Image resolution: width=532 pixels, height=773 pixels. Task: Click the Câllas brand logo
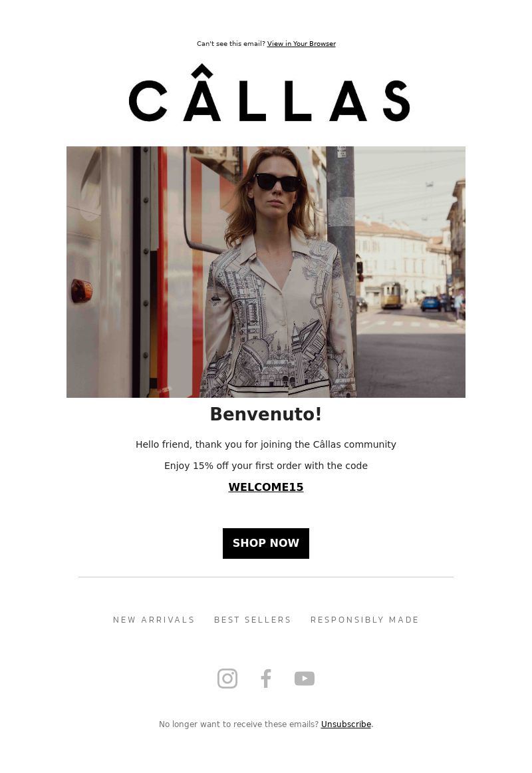click(269, 93)
